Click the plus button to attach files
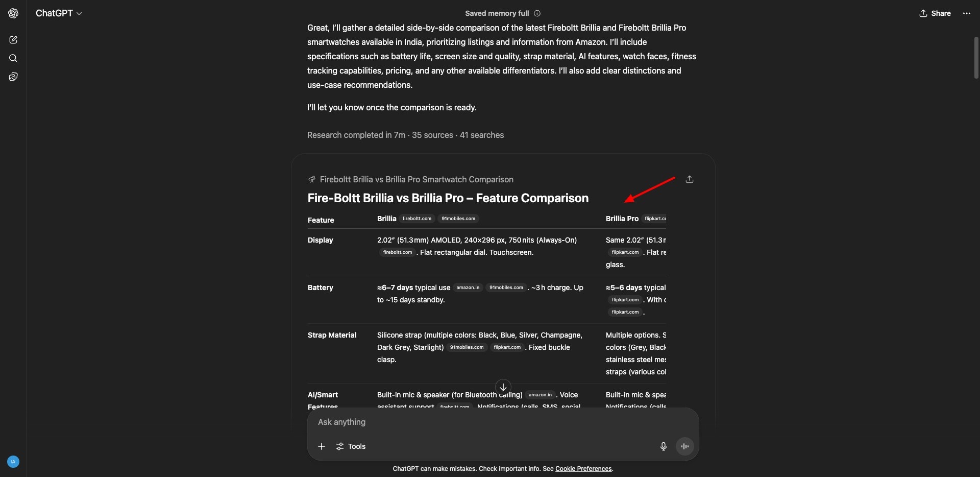980x477 pixels. 322,446
